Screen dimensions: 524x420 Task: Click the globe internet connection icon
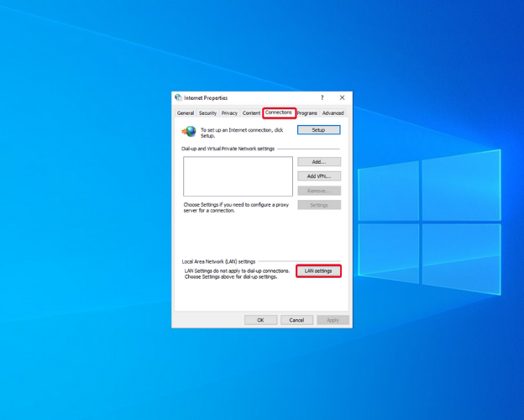(x=189, y=131)
